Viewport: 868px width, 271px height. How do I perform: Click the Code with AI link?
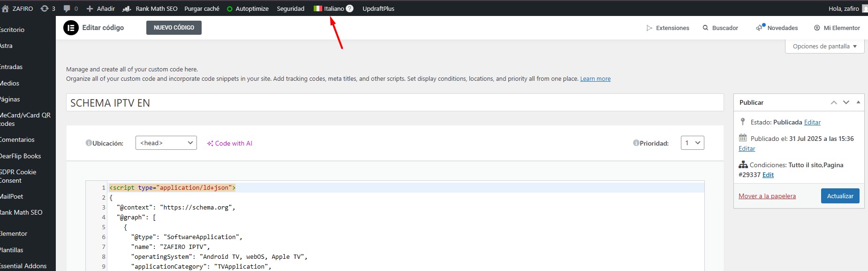230,143
